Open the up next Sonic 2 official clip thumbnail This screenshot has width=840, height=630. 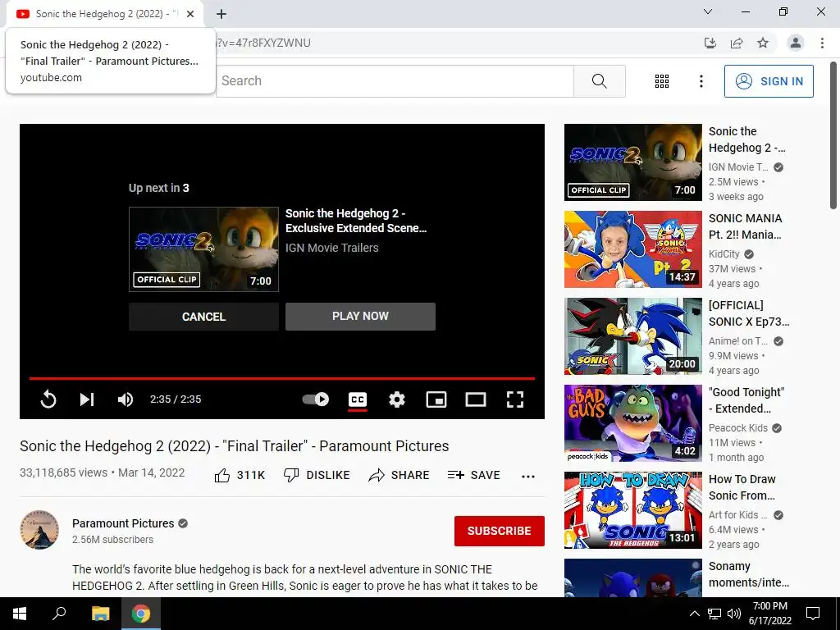coord(203,249)
